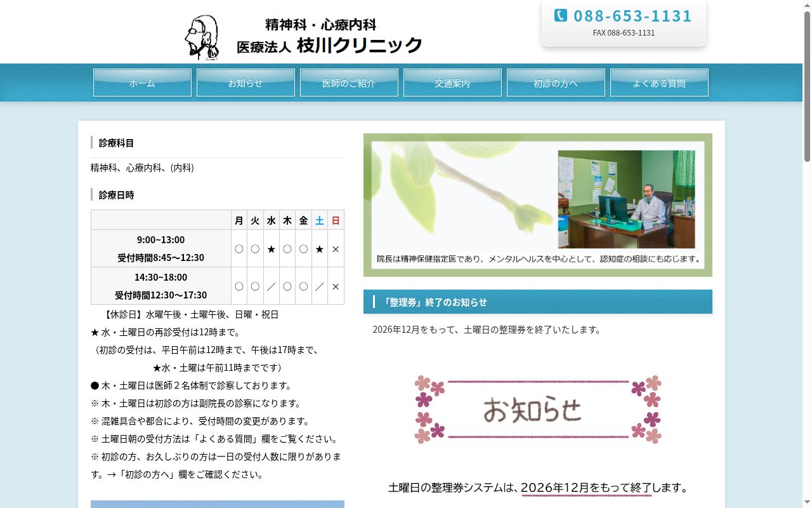
Task: Select the 「整理券」終了のお知らせ heading
Action: (538, 302)
